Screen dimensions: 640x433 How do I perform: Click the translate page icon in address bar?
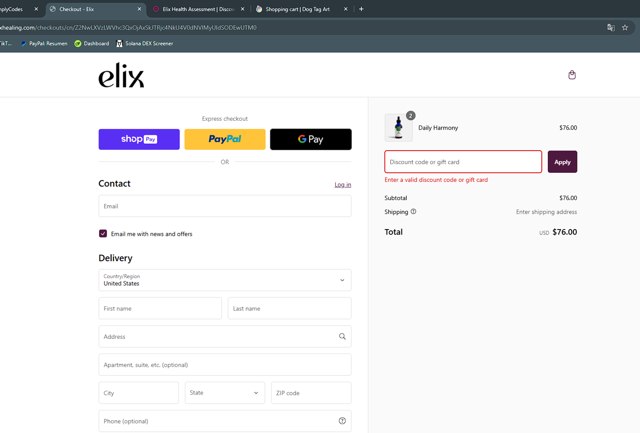pos(611,27)
